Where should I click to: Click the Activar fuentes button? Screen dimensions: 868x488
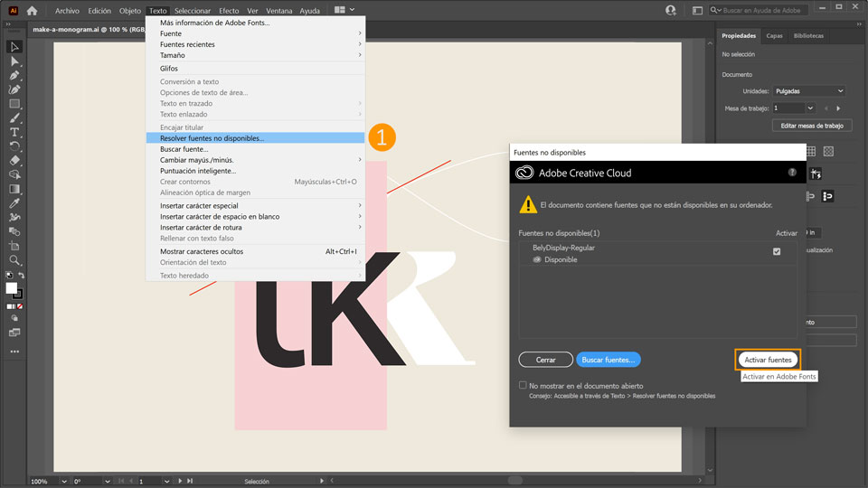[768, 360]
